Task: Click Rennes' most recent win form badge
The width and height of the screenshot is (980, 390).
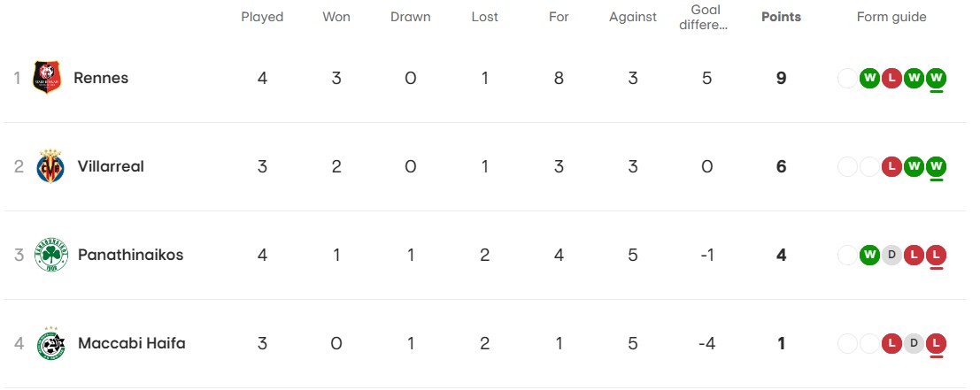Action: click(937, 78)
